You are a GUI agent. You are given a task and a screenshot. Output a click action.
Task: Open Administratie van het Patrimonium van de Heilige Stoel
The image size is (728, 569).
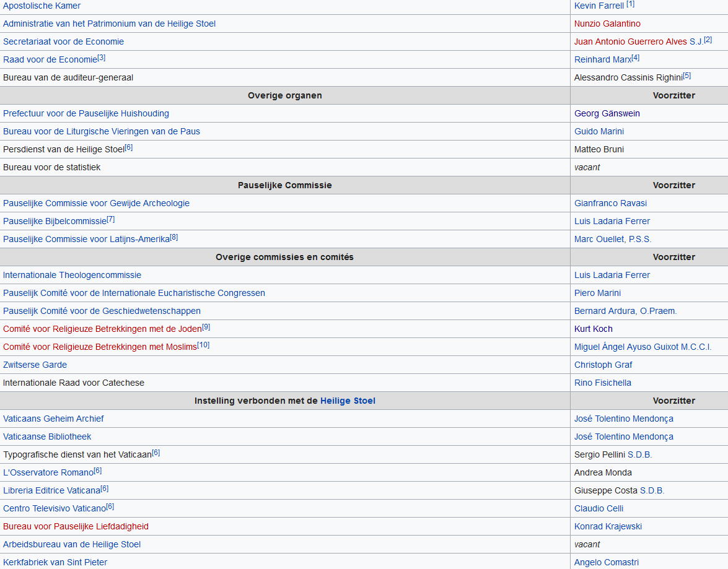tap(109, 24)
